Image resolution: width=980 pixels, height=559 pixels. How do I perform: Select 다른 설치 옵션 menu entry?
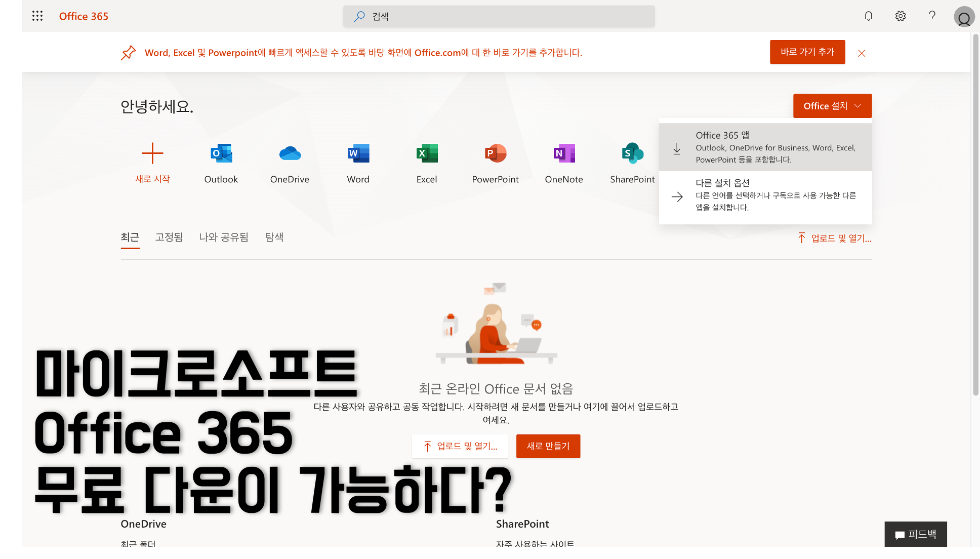[x=765, y=195]
